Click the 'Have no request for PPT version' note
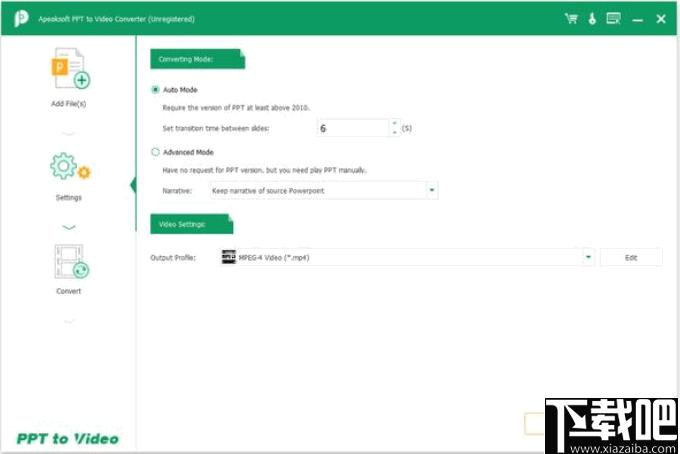Screen dimensions: 680x454 (264, 170)
